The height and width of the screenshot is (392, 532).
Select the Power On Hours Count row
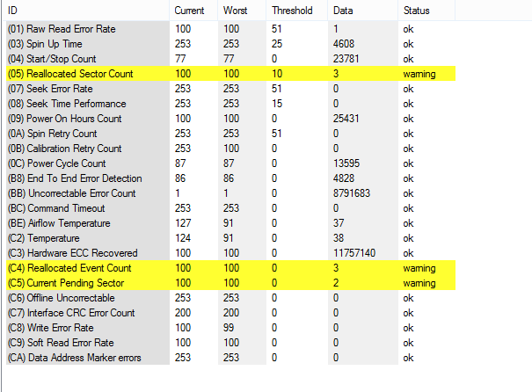(x=64, y=119)
